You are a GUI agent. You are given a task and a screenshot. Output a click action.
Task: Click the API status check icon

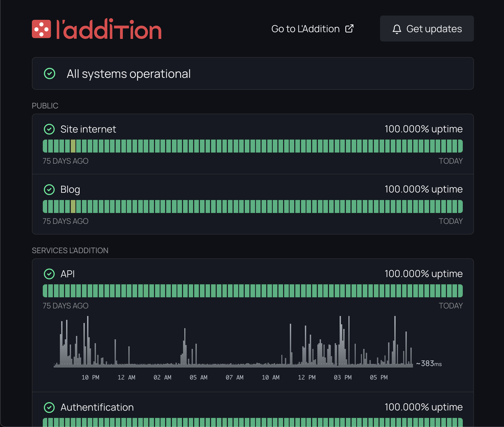[x=49, y=274]
